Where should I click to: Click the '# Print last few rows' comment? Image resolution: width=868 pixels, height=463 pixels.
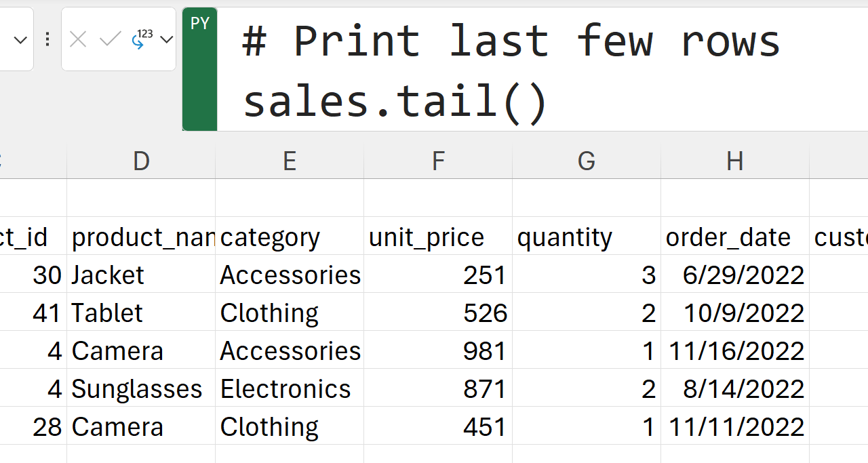pyautogui.click(x=511, y=41)
